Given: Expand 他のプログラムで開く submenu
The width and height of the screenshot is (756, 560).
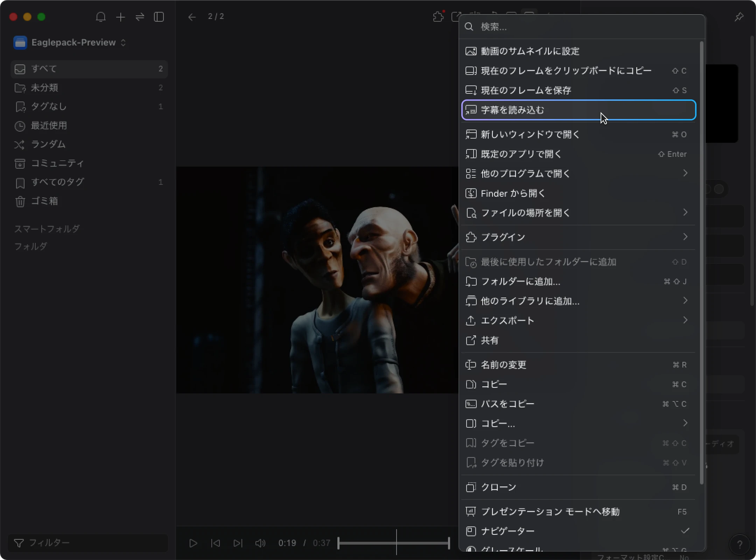Looking at the screenshot, I should click(579, 174).
